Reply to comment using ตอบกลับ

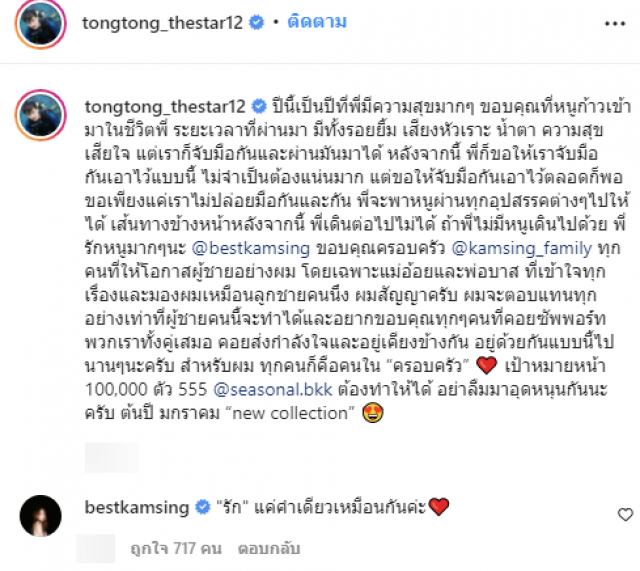tap(269, 548)
